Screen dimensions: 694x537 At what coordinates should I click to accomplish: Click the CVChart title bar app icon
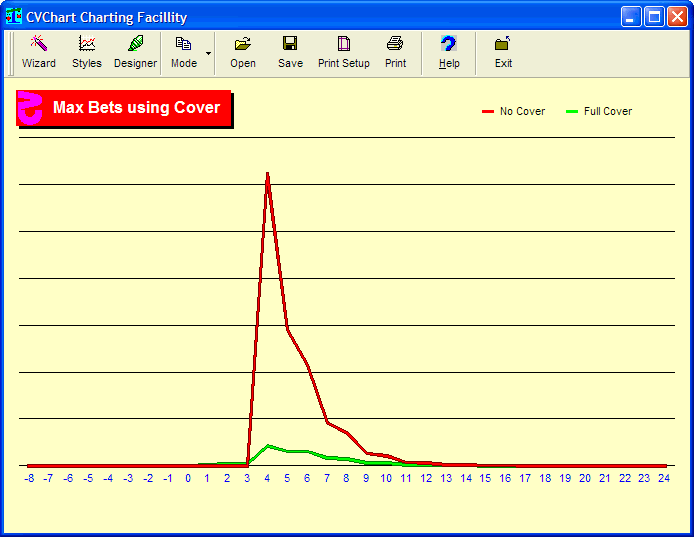(14, 16)
